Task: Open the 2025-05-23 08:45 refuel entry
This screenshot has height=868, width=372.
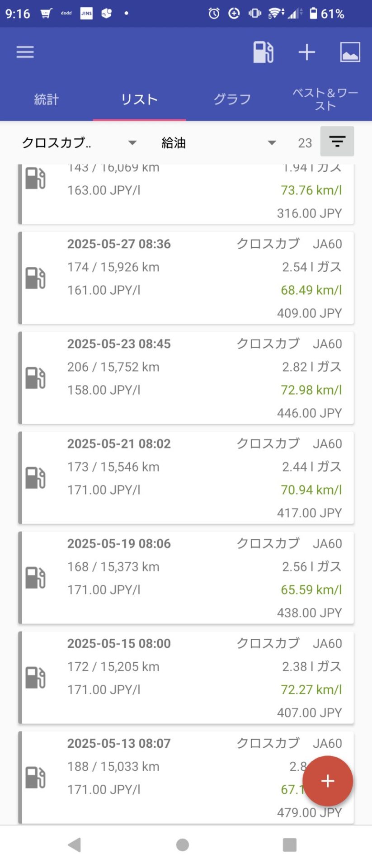Action: pos(185,378)
